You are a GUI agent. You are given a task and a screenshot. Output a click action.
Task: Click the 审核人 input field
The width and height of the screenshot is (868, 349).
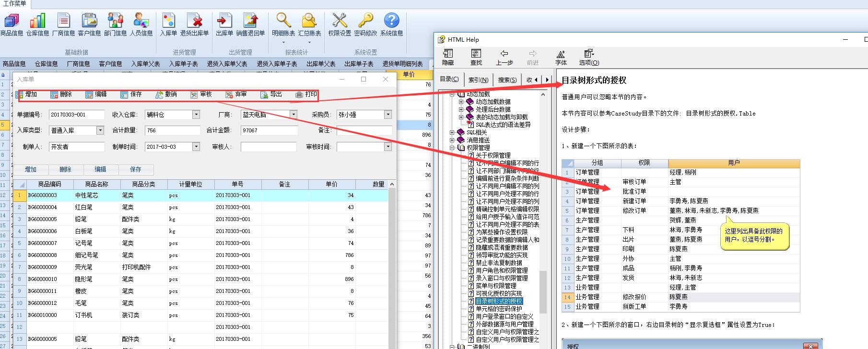[269, 147]
